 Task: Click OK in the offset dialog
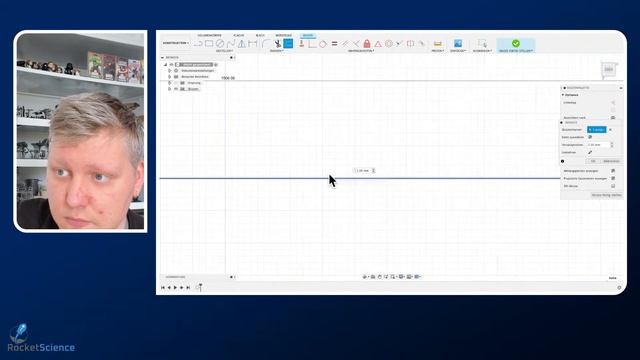pyautogui.click(x=593, y=161)
